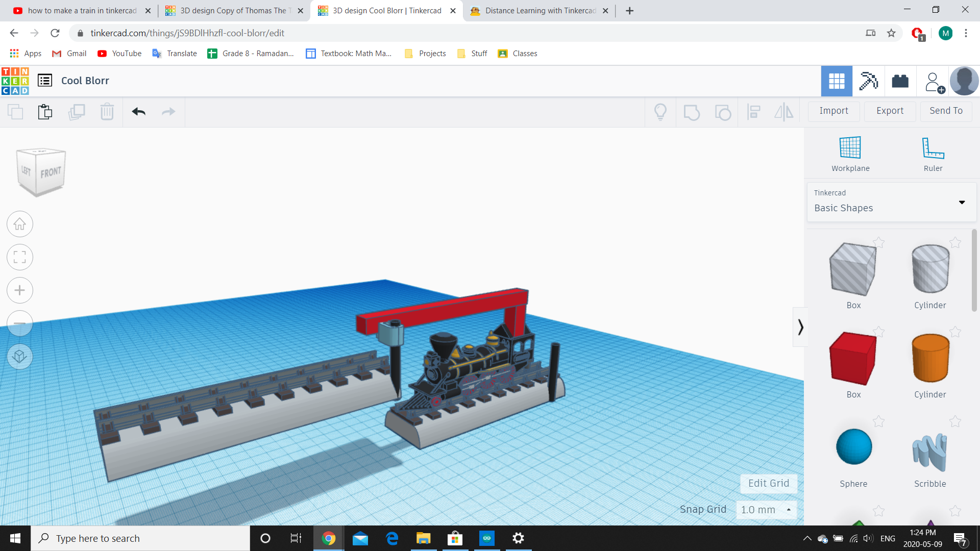Open the Projects bookmarks folder
980x551 pixels.
click(425, 54)
